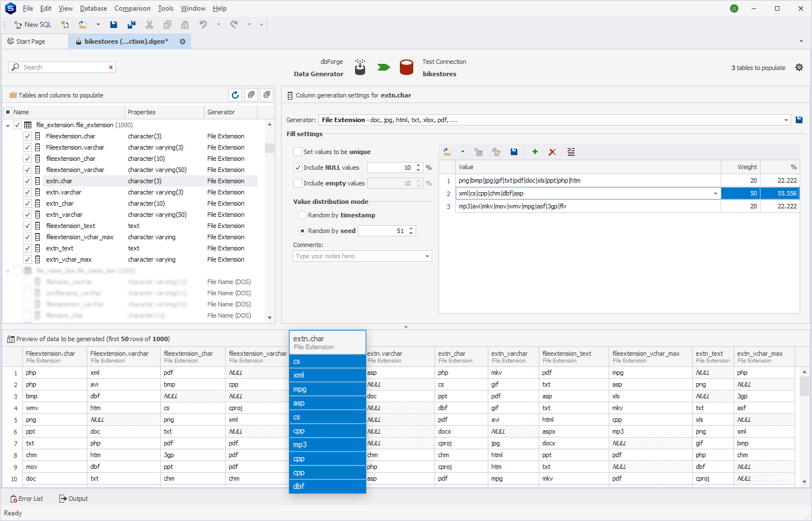This screenshot has width=812, height=521.
Task: Click the Redo arrow icon
Action: click(x=234, y=25)
